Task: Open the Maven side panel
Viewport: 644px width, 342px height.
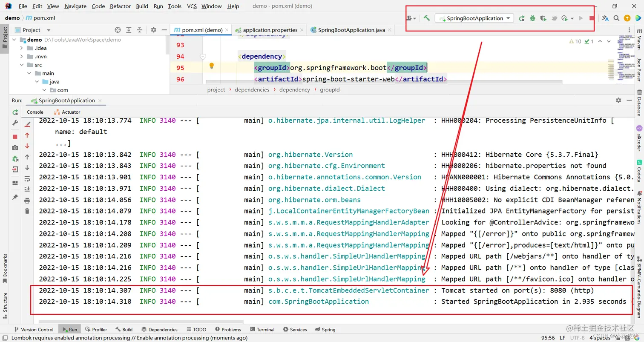Action: [639, 40]
